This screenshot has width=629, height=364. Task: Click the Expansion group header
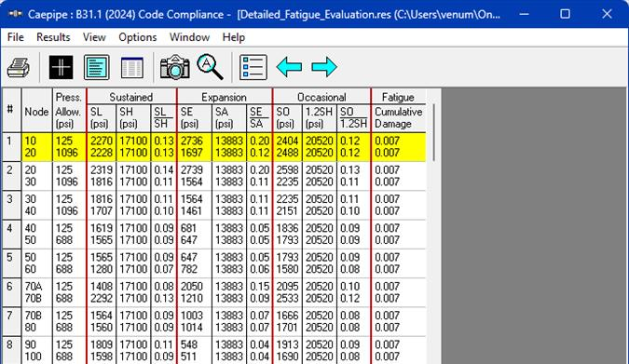point(224,97)
